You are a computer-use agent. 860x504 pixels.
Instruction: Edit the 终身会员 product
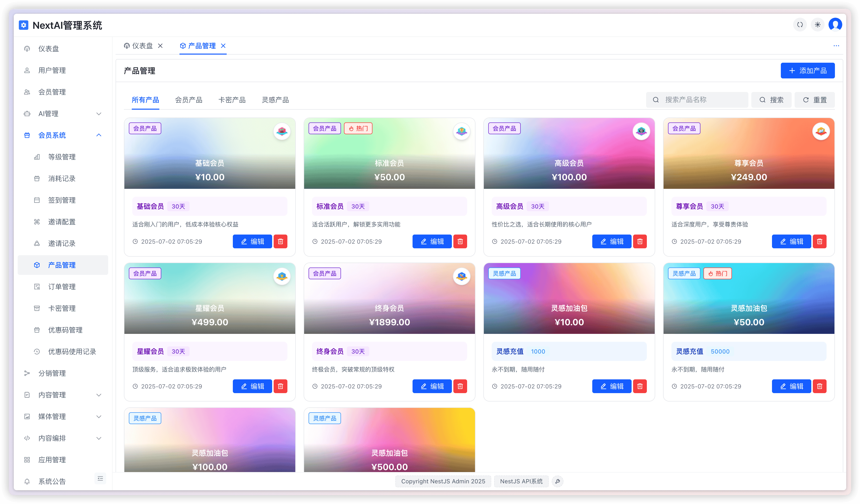[x=432, y=386]
